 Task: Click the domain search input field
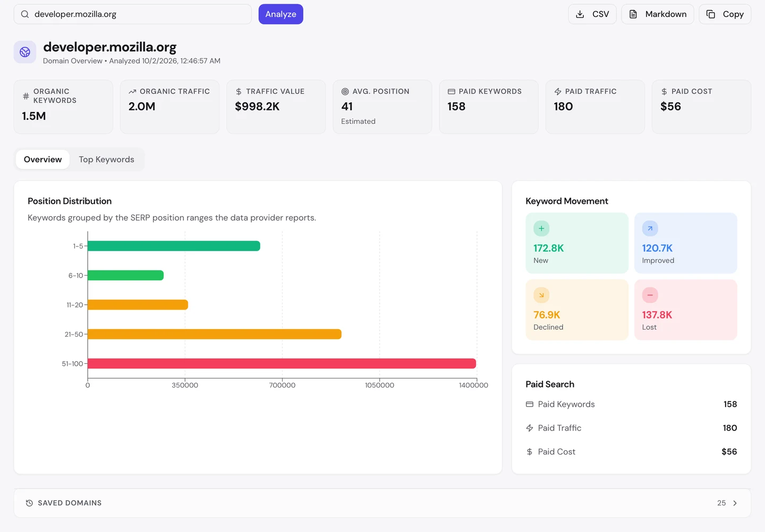click(x=133, y=14)
